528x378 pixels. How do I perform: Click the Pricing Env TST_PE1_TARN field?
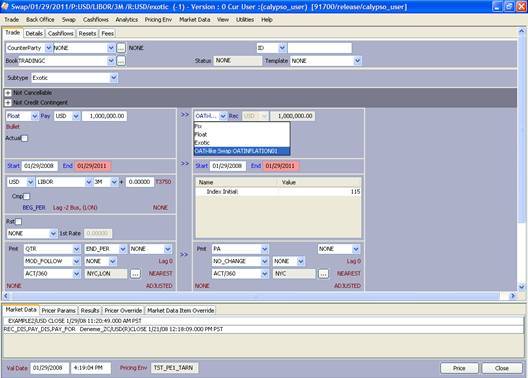point(174,368)
